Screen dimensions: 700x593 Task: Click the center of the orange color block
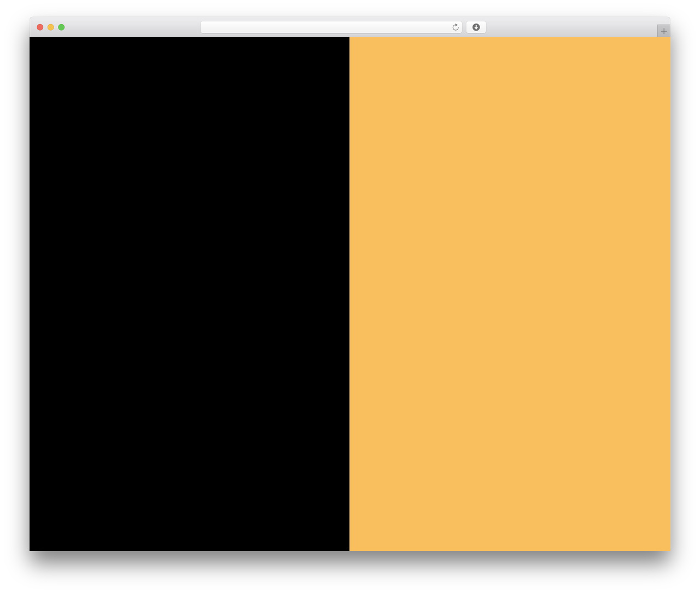click(x=510, y=294)
